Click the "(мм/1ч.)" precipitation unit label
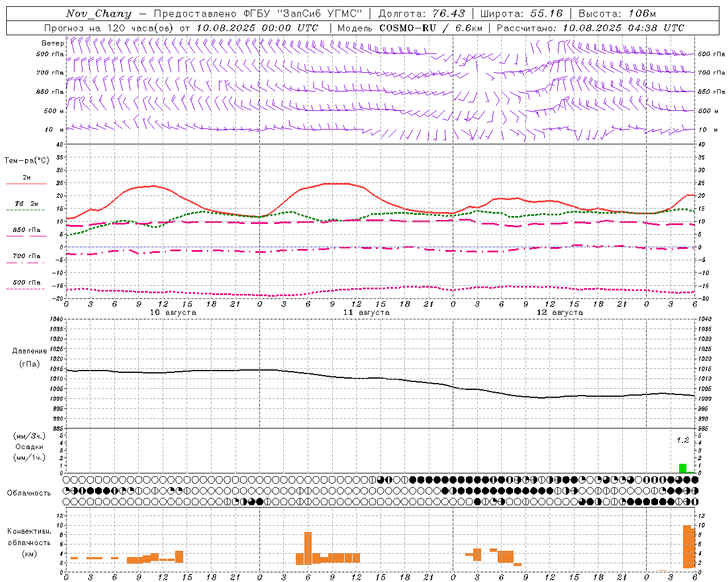Screen dimensions: 728x582 30,458
